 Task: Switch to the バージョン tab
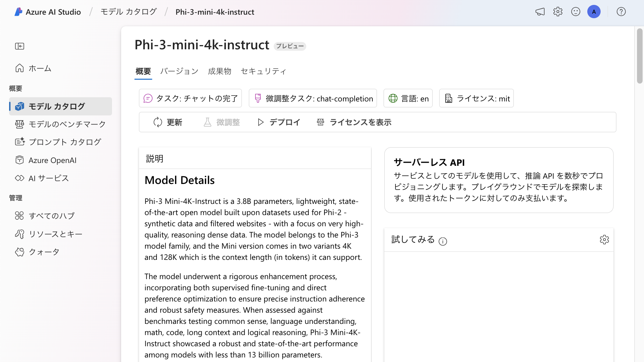[x=179, y=71]
